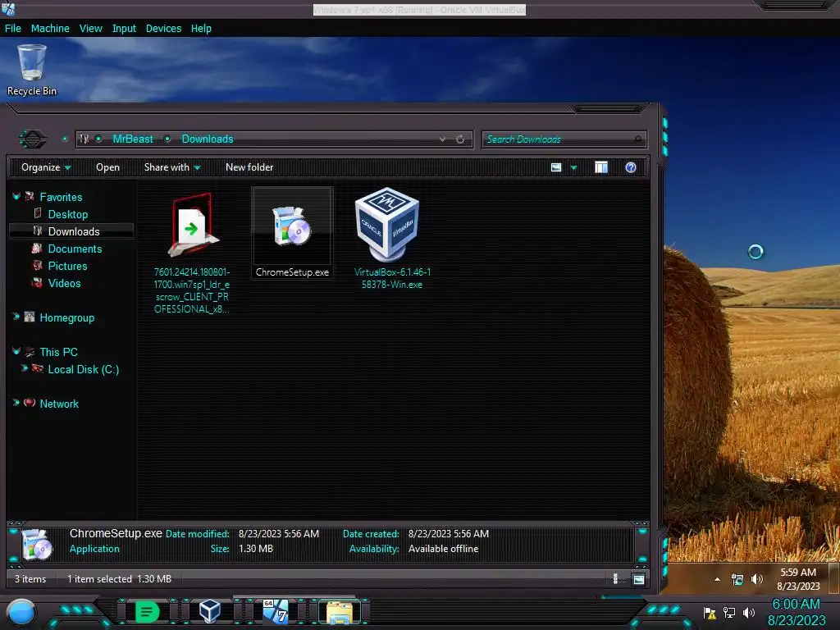Click the Size value 1.30 MB
This screenshot has width=840, height=630.
coord(256,549)
